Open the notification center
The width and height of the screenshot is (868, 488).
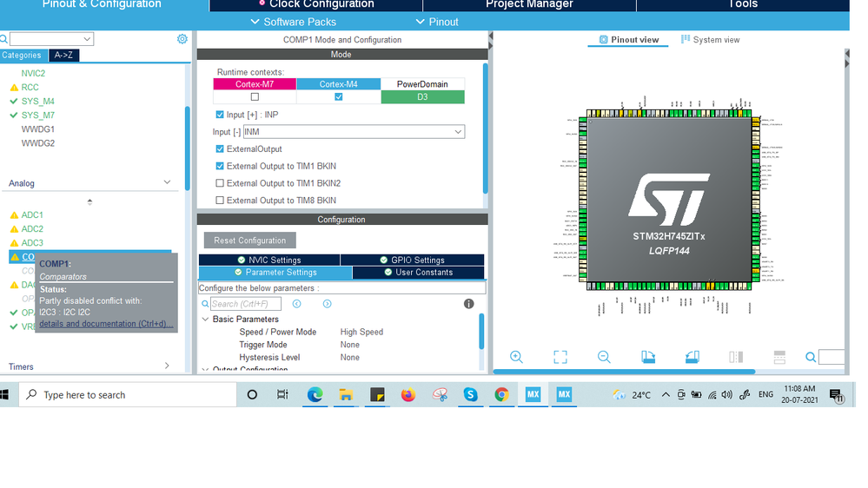click(837, 395)
